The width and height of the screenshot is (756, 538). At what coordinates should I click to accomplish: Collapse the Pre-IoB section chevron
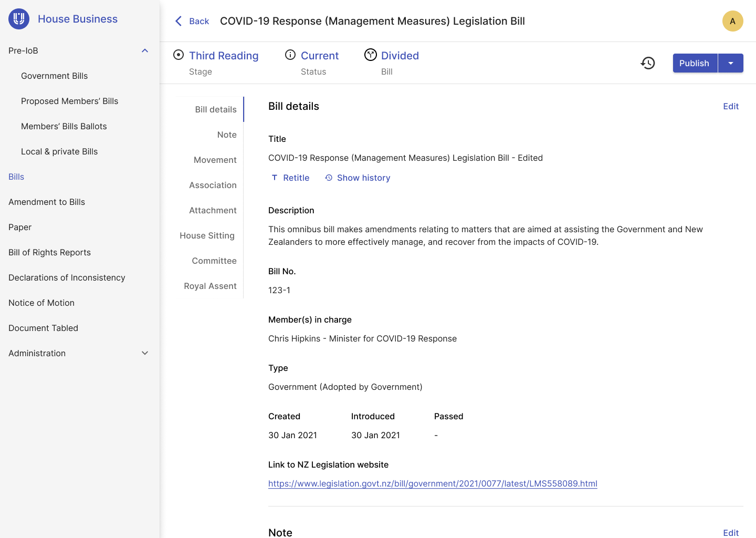pos(145,50)
